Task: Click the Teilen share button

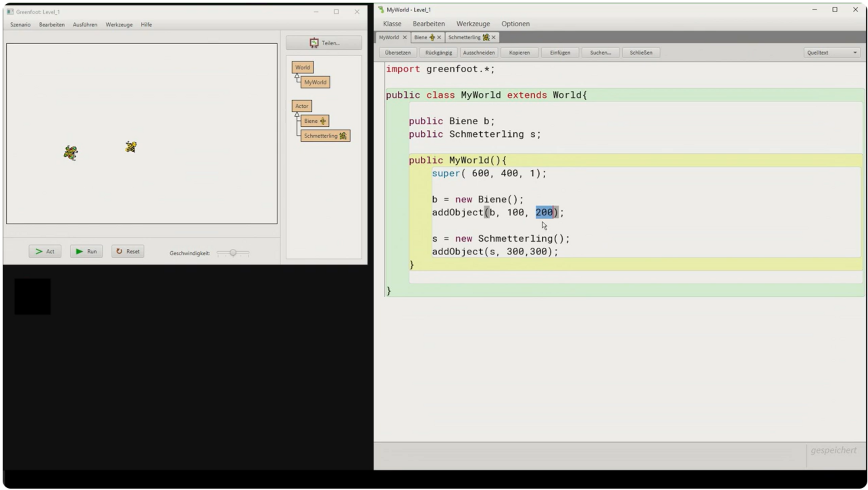Action: (x=323, y=43)
